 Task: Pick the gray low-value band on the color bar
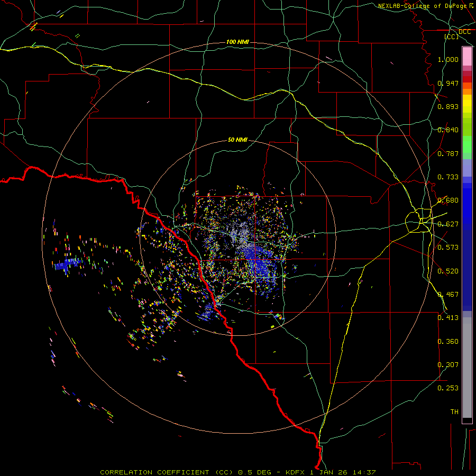tap(467, 368)
